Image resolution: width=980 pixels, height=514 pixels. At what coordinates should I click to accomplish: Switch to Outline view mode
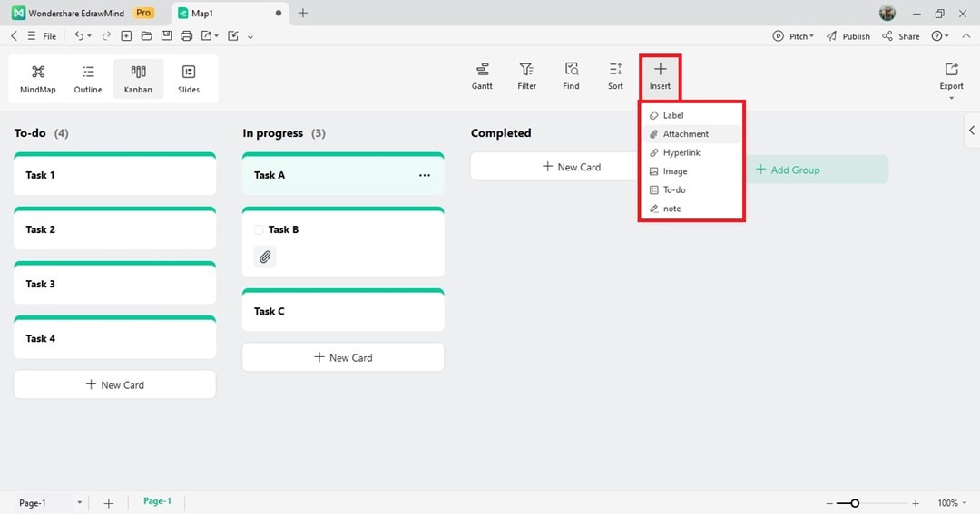[x=88, y=79]
